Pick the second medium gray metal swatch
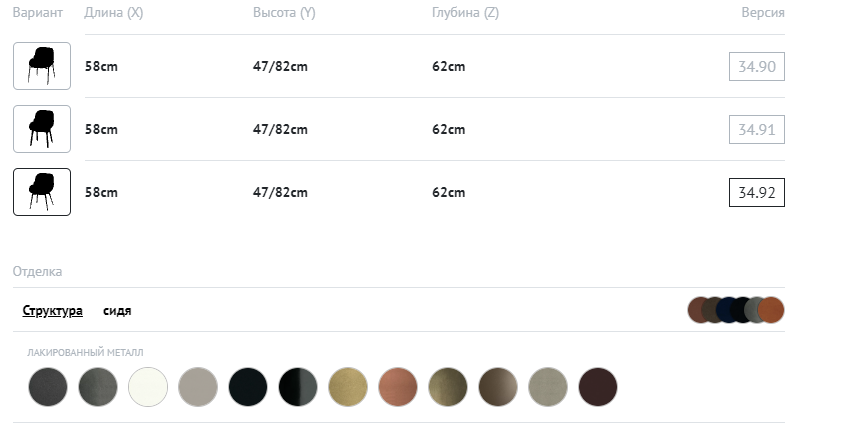The height and width of the screenshot is (433, 849). [98, 386]
